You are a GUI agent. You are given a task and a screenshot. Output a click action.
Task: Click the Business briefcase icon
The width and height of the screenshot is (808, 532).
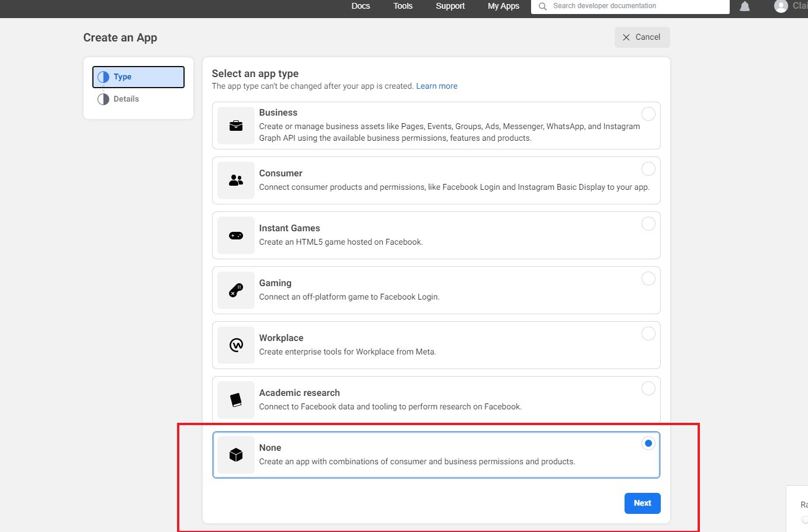point(236,126)
